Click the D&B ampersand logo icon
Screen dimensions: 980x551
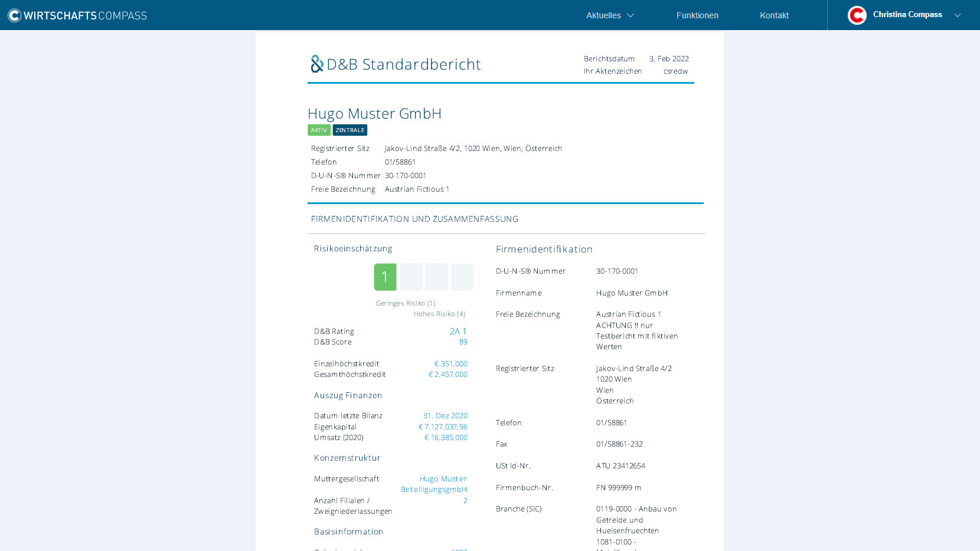(317, 64)
